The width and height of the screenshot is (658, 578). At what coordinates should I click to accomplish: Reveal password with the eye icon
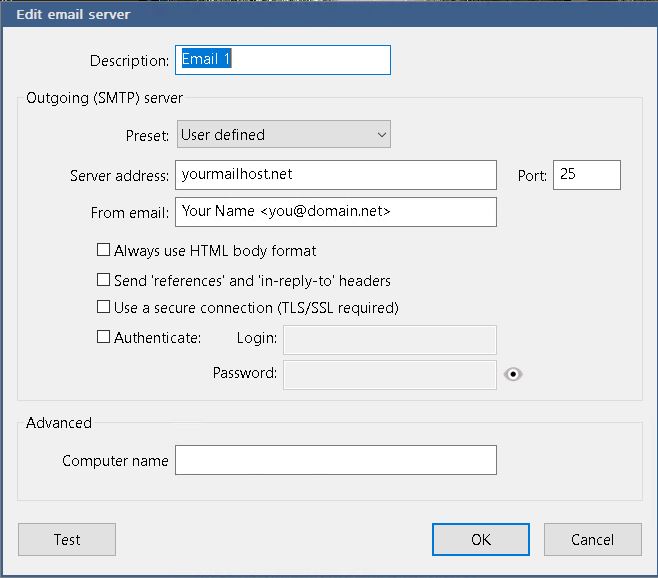pos(513,374)
